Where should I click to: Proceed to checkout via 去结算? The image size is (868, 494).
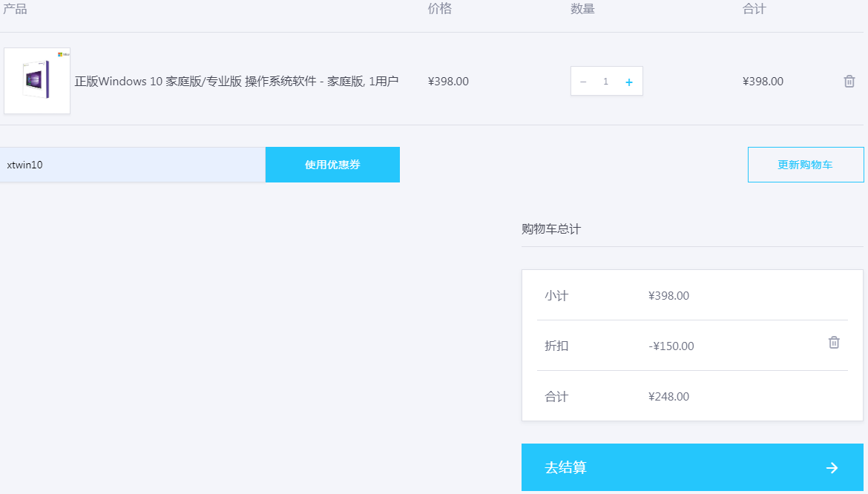(x=692, y=467)
